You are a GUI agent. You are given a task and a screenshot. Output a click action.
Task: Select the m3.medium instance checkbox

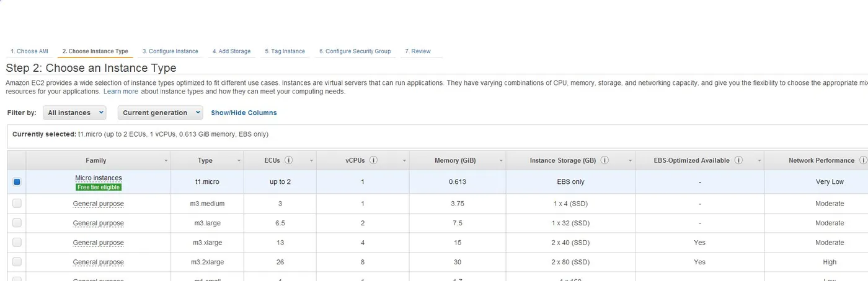(x=17, y=203)
